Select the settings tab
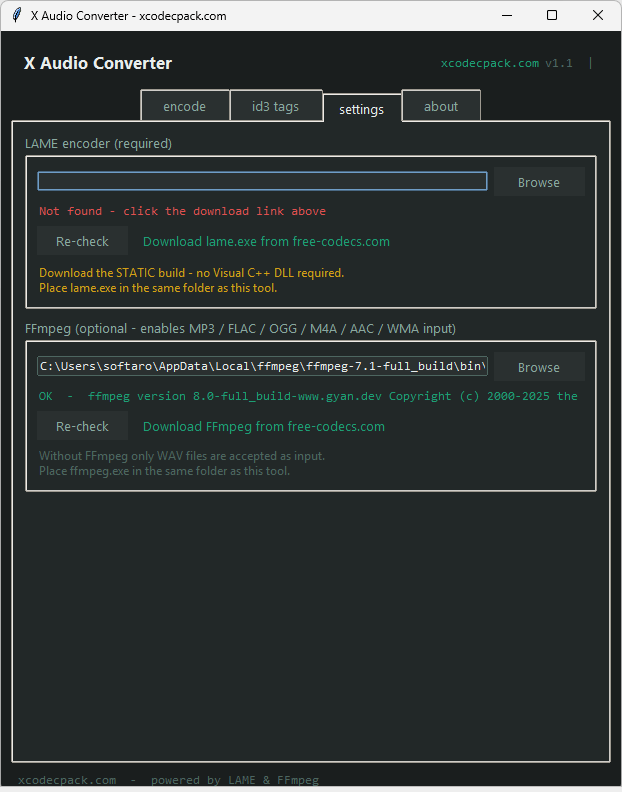Image resolution: width=622 pixels, height=792 pixels. pyautogui.click(x=361, y=108)
